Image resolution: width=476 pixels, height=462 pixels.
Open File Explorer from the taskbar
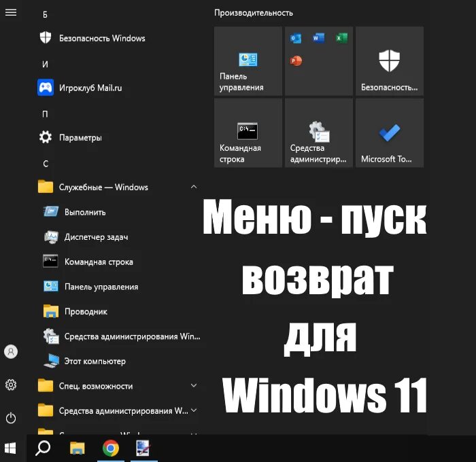[77, 448]
